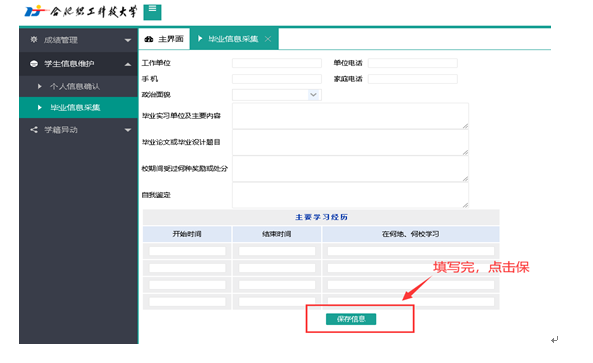Image resolution: width=593 pixels, height=363 pixels.
Task: Click the 校期间受过何种奖励或处分 text area
Action: point(350,169)
